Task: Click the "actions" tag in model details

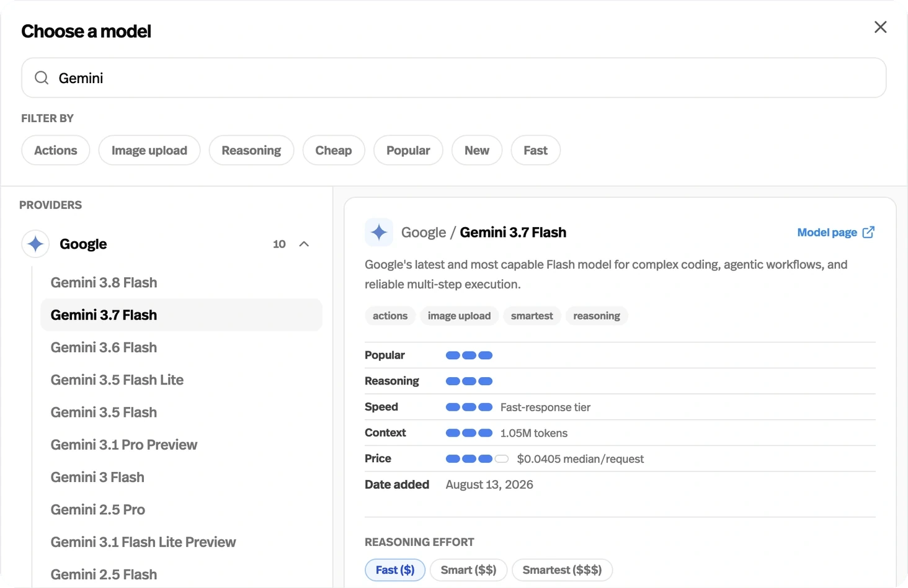Action: pyautogui.click(x=390, y=316)
